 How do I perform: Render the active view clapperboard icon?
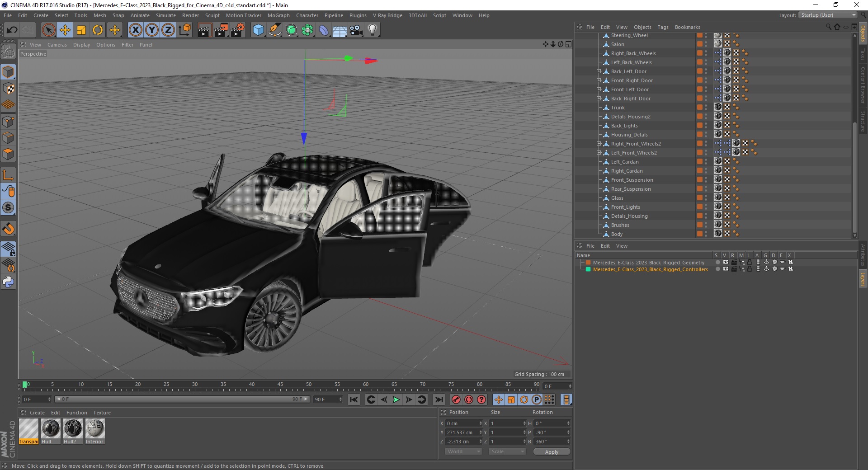click(204, 30)
